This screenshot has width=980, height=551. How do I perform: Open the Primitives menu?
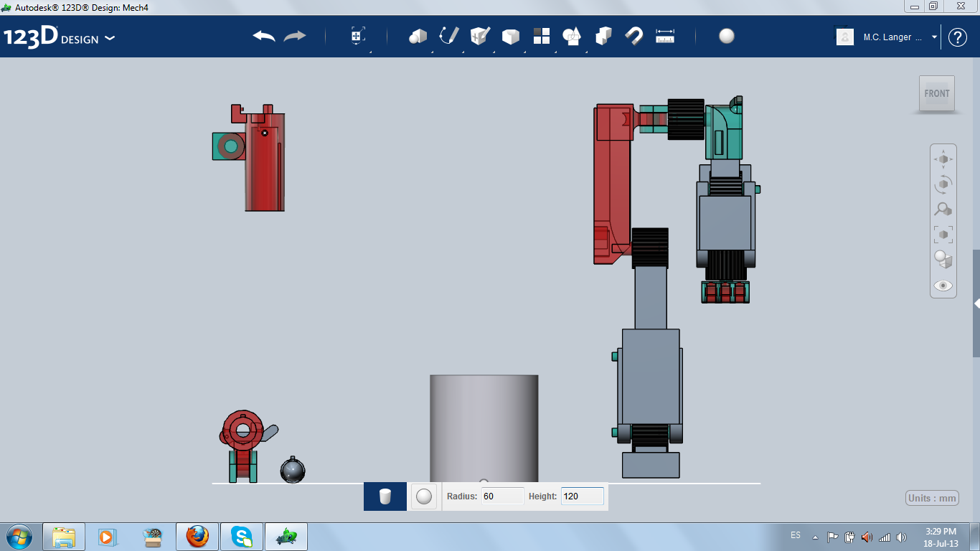tap(418, 36)
